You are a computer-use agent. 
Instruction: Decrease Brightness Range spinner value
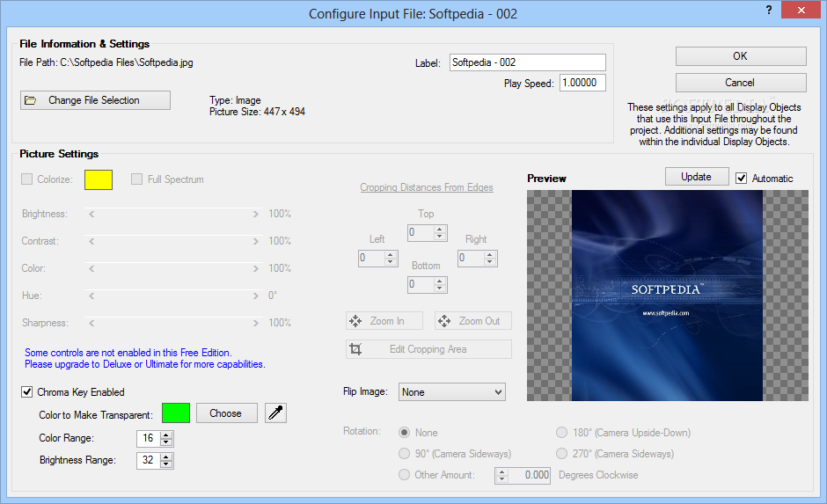coord(166,464)
